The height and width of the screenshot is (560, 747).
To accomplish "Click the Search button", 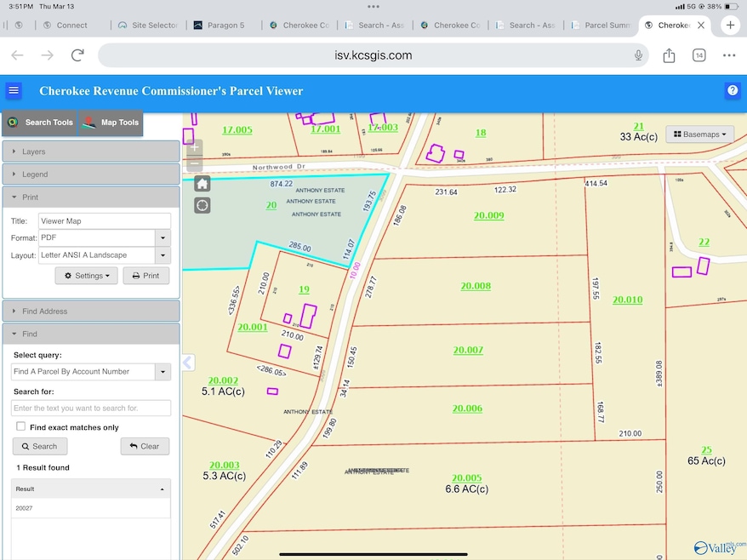I will (x=40, y=446).
